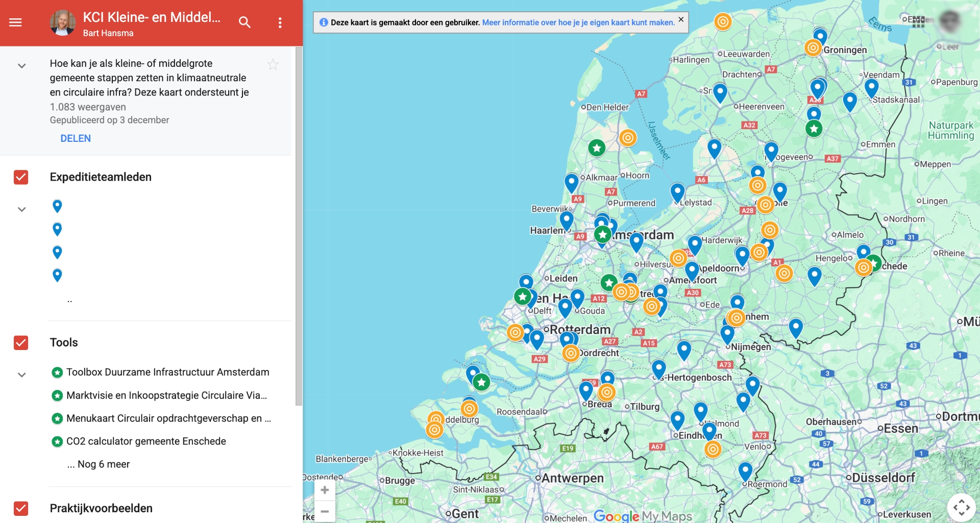Viewport: 980px width, 523px height.
Task: Select Toolbox Duurzame Infrastructuur Amsterdam
Action: point(167,372)
